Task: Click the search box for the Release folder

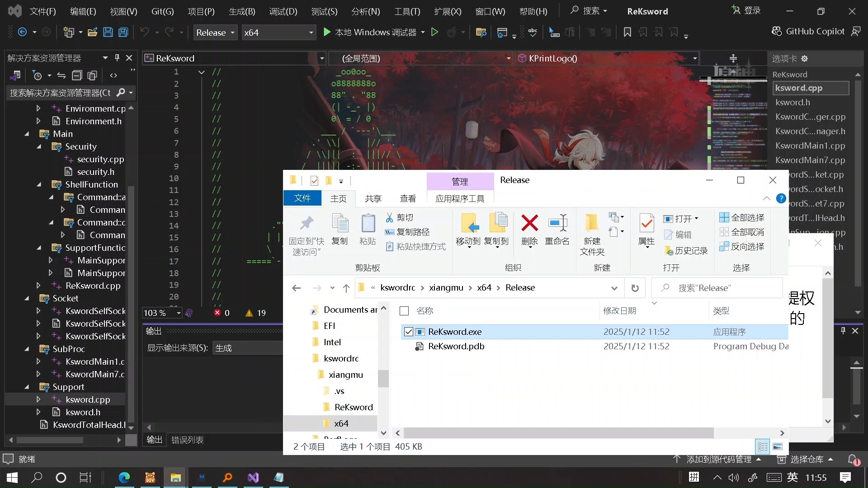Action: [x=717, y=288]
